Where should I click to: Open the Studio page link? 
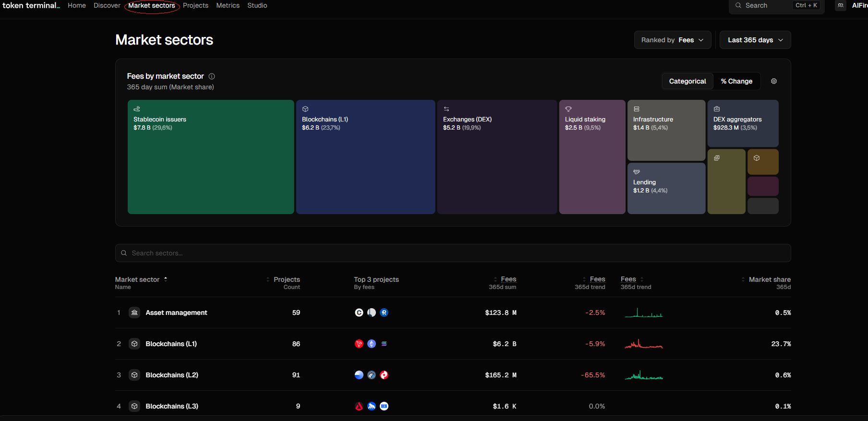coord(257,6)
